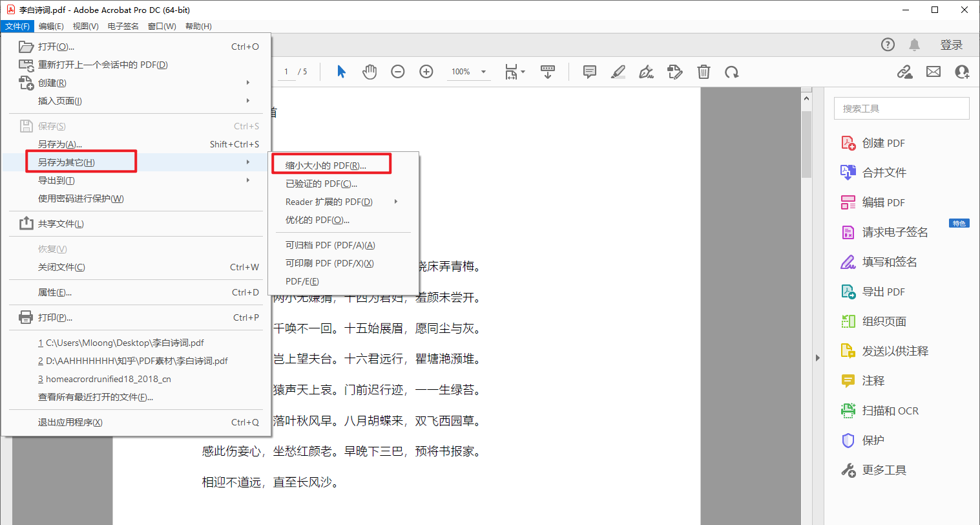Open the zoom level 100% dropdown

[x=483, y=72]
